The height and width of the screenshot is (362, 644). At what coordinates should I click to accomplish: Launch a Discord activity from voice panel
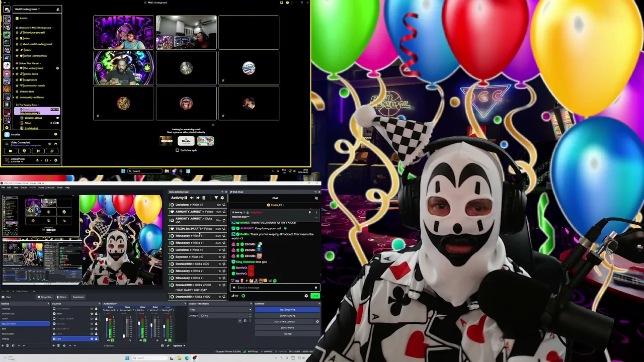38,151
